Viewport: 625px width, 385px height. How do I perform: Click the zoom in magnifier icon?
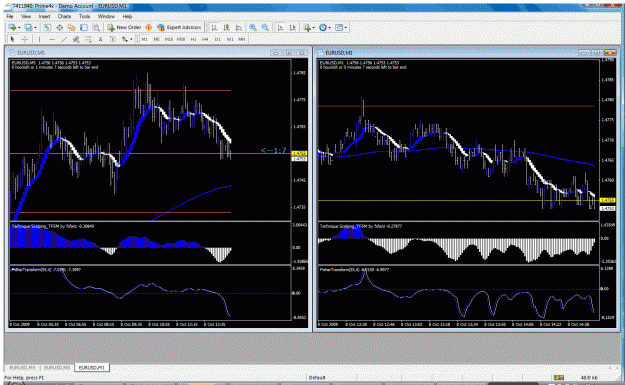coord(253,28)
